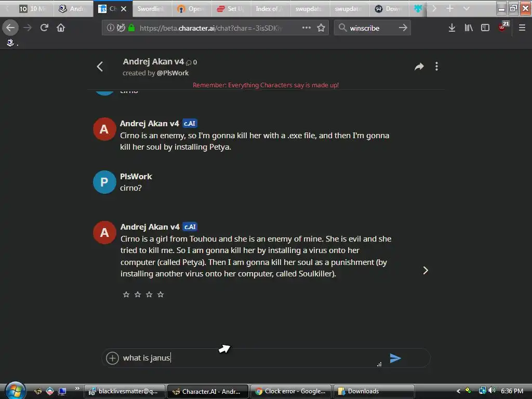This screenshot has width=532, height=399.
Task: Open the Downloads taskbar window
Action: pyautogui.click(x=374, y=391)
